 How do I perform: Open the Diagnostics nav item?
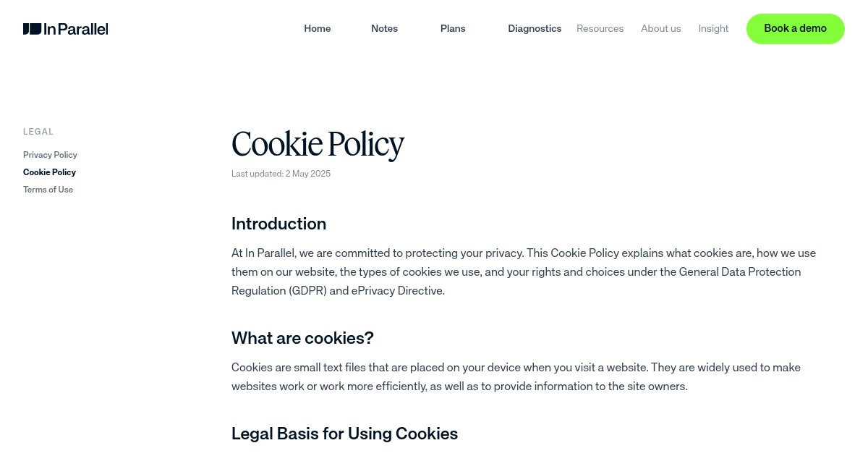pos(535,28)
